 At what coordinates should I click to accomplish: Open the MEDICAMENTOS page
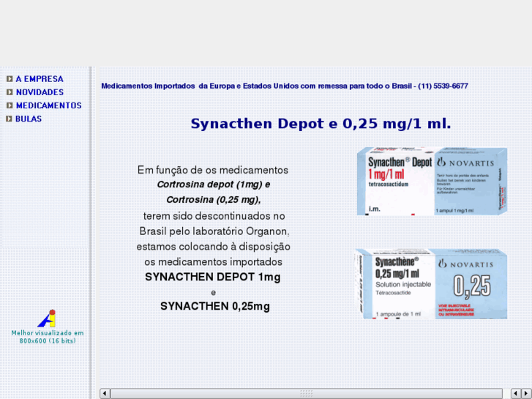click(x=48, y=105)
